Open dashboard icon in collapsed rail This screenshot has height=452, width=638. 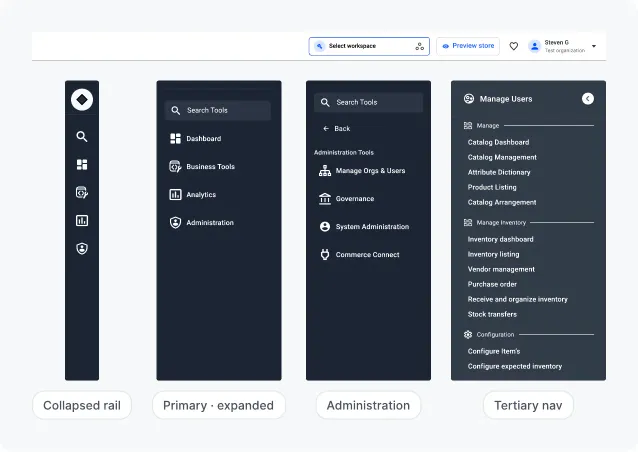82,164
